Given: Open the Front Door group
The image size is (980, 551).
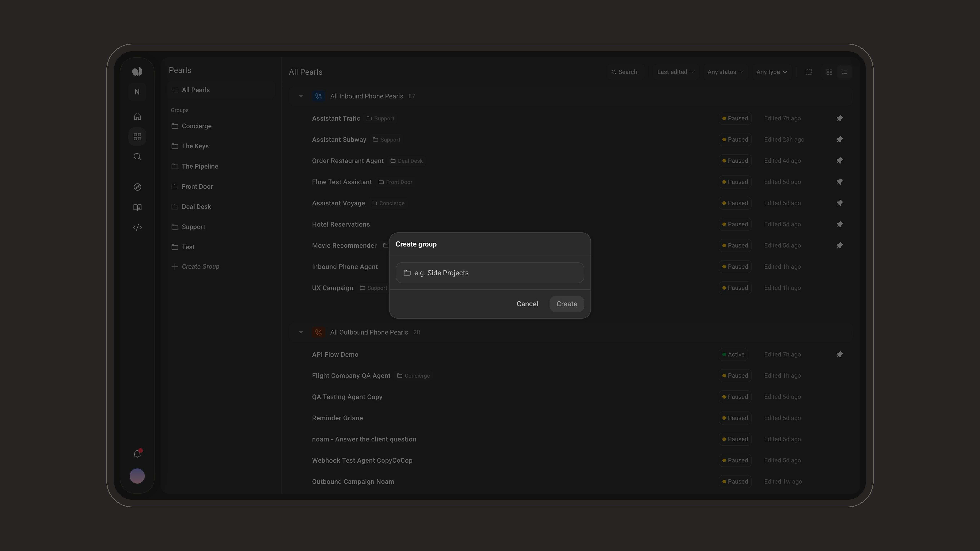Looking at the screenshot, I should click(x=221, y=186).
